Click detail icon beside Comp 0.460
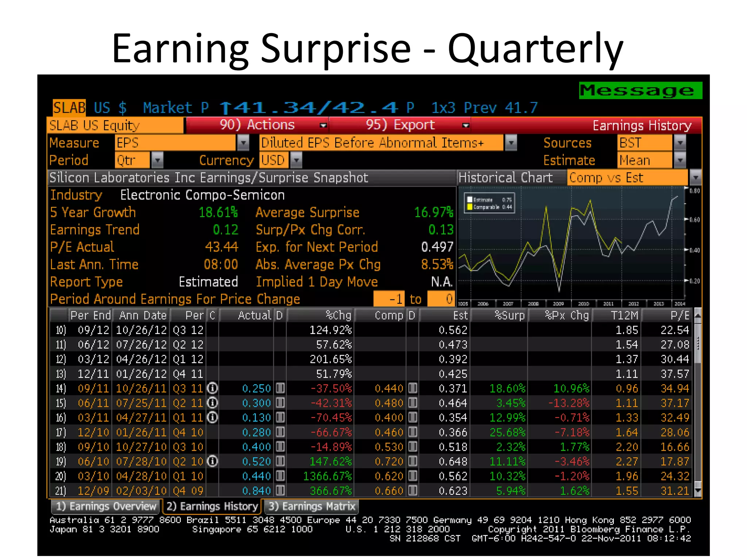The height and width of the screenshot is (560, 747). (413, 432)
